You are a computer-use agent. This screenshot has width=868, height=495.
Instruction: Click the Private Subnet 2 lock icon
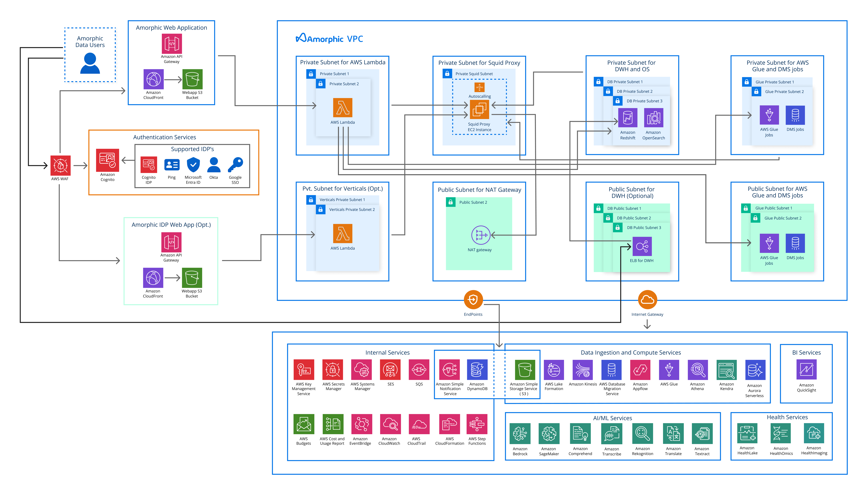(x=320, y=84)
